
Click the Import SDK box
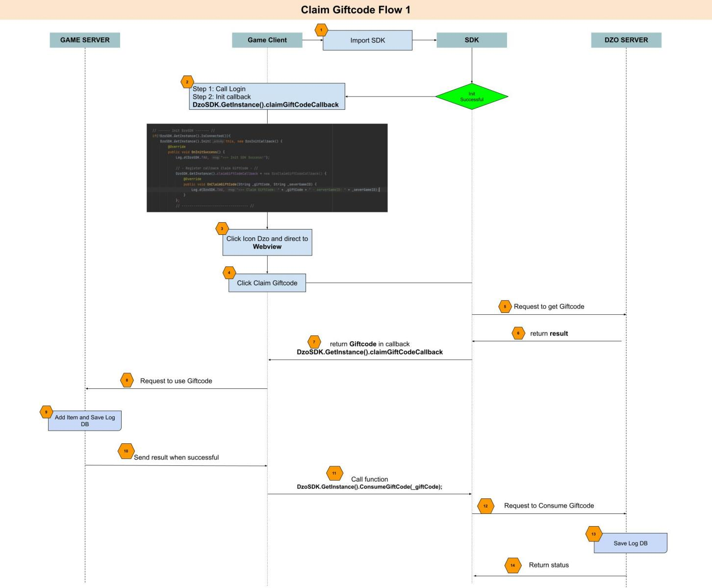point(368,40)
